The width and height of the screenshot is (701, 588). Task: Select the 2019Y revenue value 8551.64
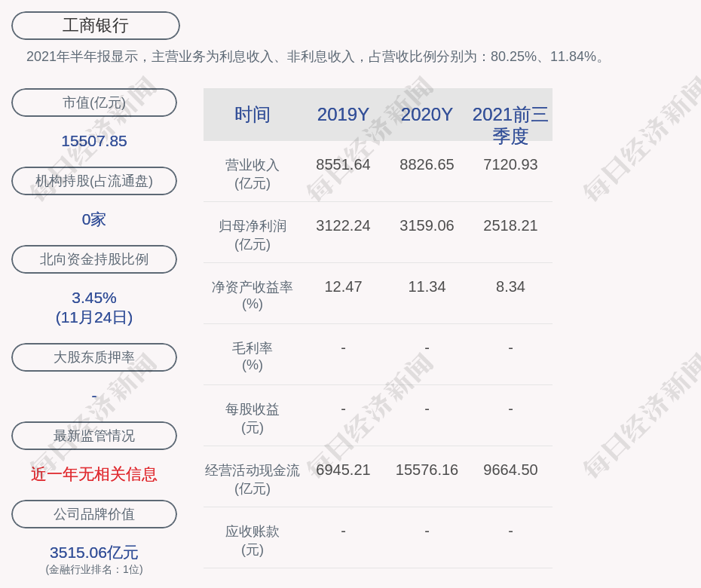tap(343, 164)
